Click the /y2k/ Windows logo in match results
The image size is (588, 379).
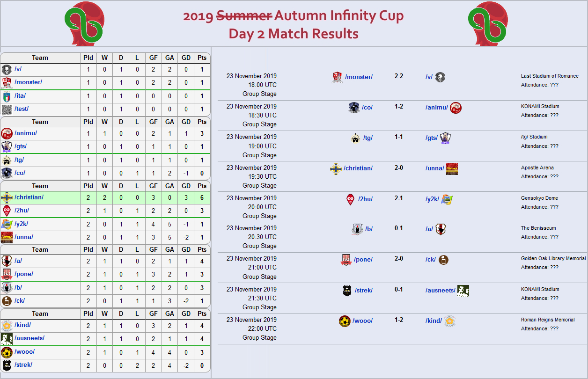[447, 199]
